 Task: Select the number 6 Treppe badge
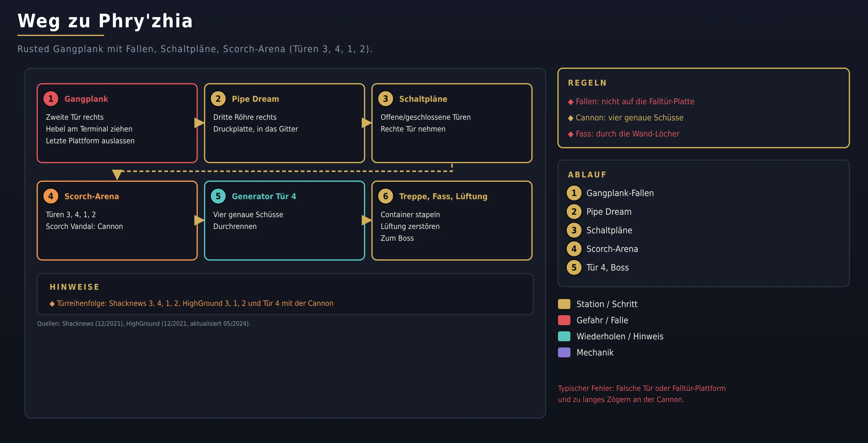(x=385, y=196)
